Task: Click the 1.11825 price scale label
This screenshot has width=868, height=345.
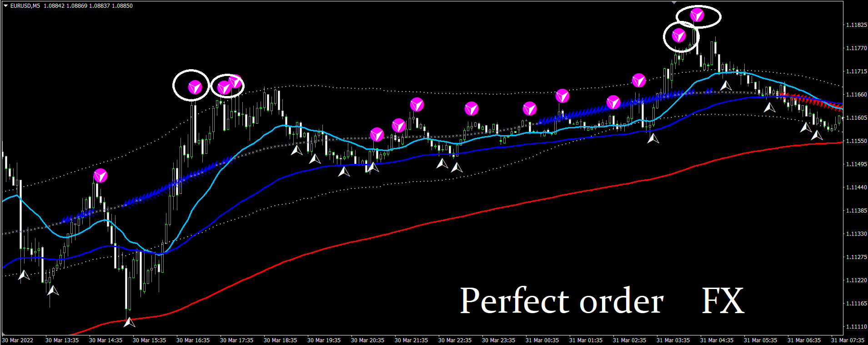Action: [x=856, y=25]
